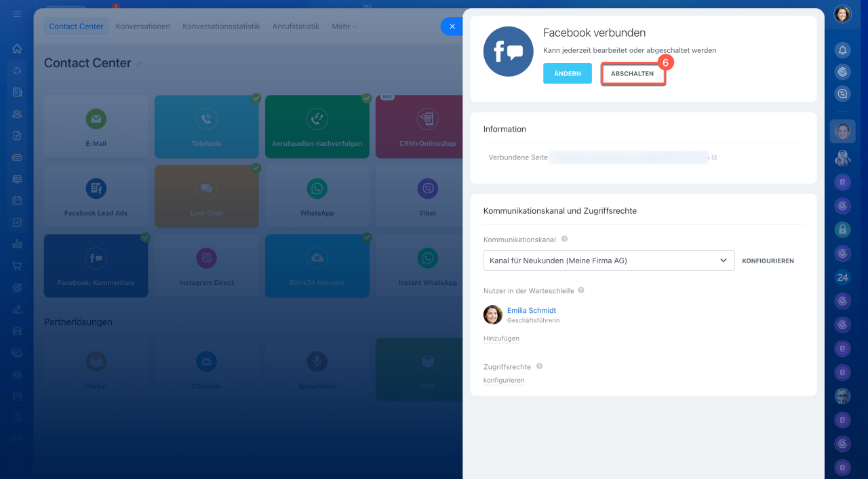Screen dimensions: 868x479
Task: Open help icon next to Kommunikationskanal
Action: pyautogui.click(x=564, y=239)
